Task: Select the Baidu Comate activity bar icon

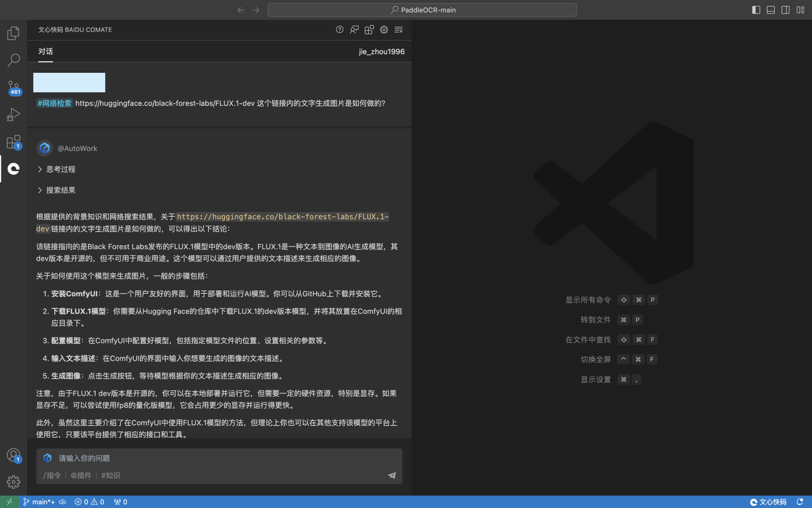Action: 14,169
